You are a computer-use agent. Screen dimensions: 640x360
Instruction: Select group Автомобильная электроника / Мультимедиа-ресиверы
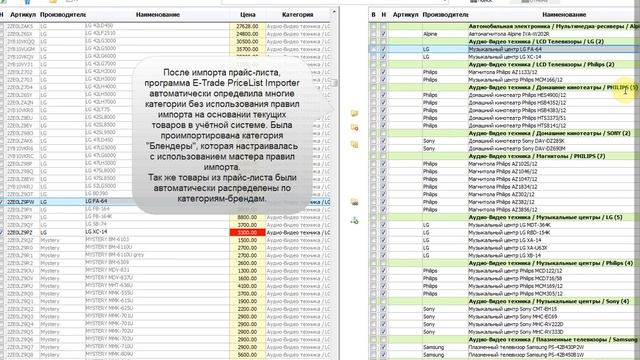pyautogui.click(x=553, y=26)
